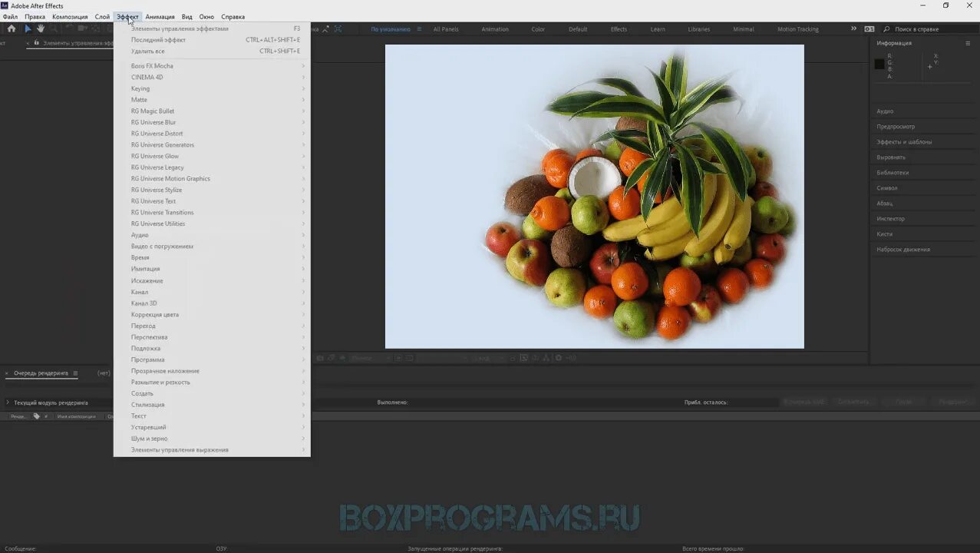Open RG Universe Motion Graphics submenu

click(x=212, y=178)
